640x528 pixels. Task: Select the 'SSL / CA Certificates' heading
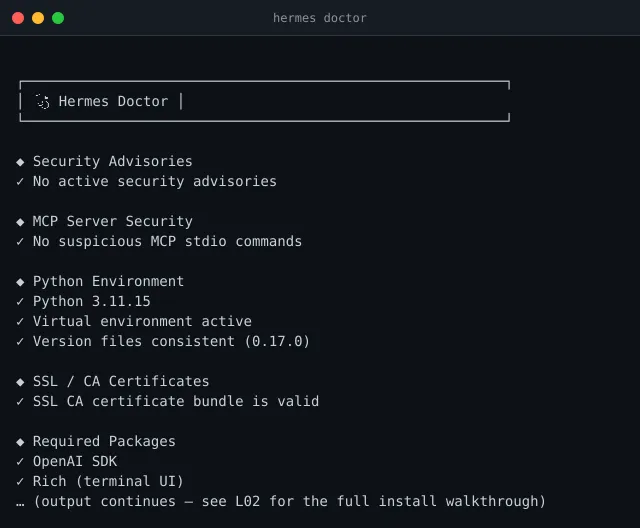tap(121, 382)
